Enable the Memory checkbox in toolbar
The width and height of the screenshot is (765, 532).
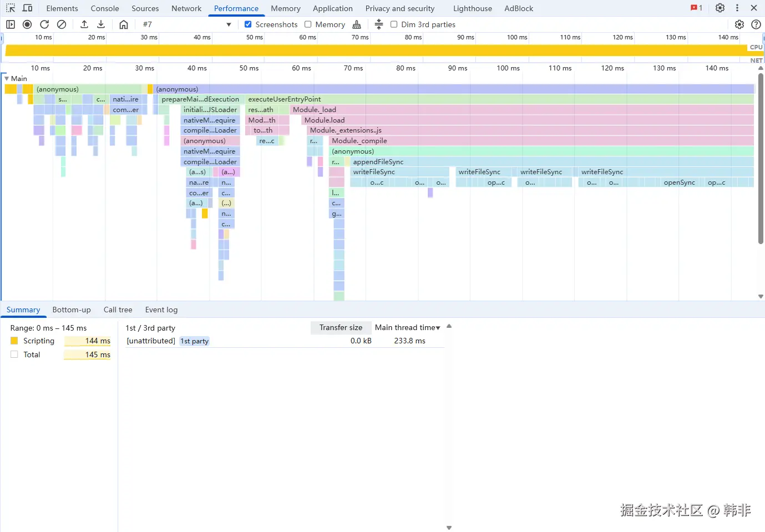tap(308, 24)
